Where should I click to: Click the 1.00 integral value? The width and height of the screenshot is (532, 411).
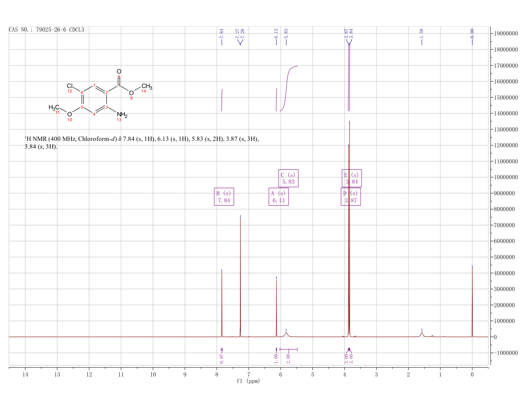[276, 358]
